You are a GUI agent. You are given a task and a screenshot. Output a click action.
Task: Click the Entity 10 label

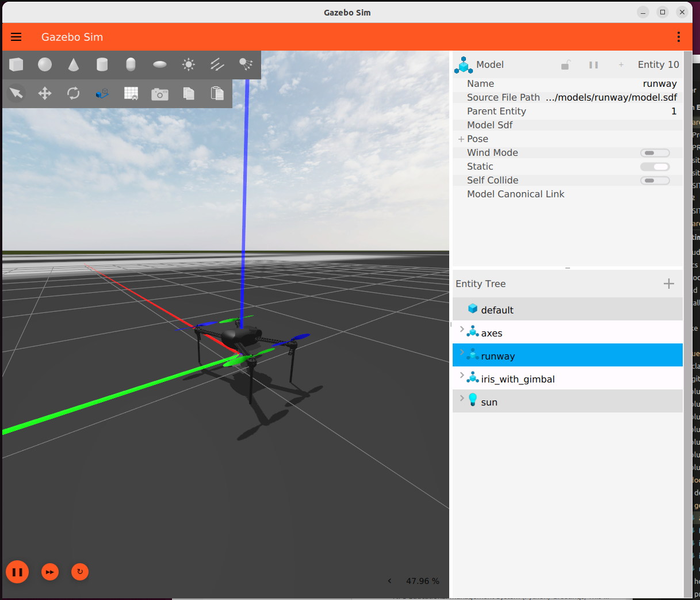(x=659, y=65)
